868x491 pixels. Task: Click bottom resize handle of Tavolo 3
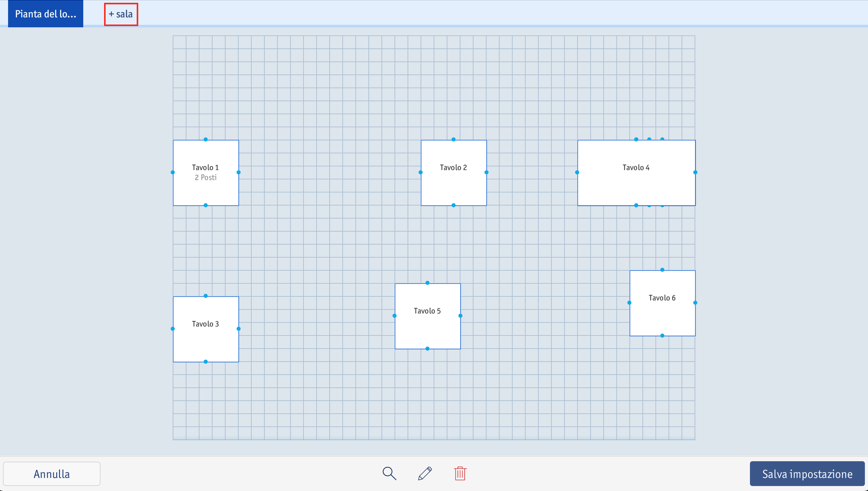[206, 362]
